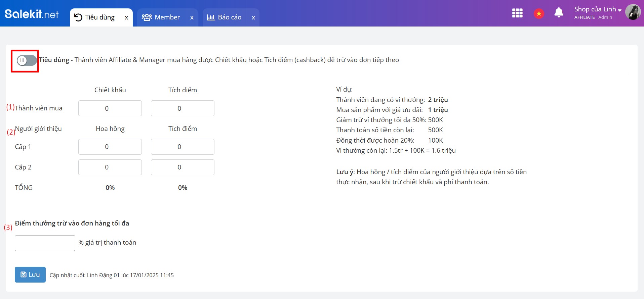Click the user avatar picture

coord(633,12)
